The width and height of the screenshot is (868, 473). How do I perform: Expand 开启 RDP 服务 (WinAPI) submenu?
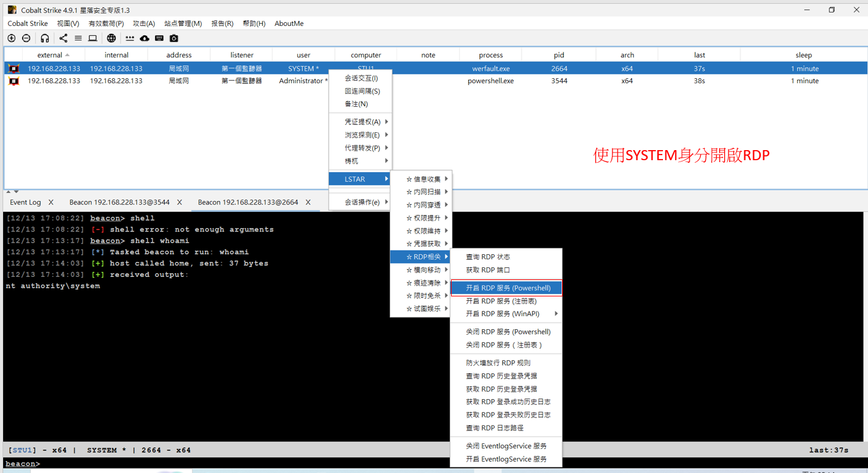click(506, 313)
